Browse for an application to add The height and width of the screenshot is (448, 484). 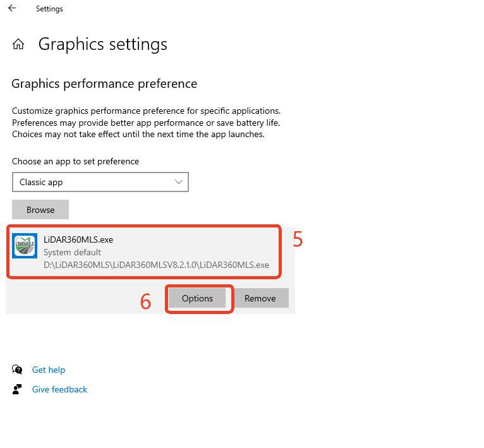tap(40, 210)
